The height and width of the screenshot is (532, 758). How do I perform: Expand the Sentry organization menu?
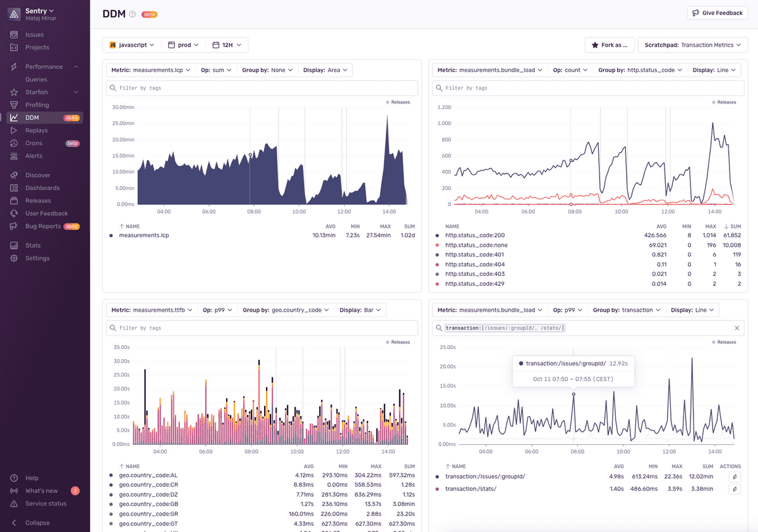click(x=40, y=11)
